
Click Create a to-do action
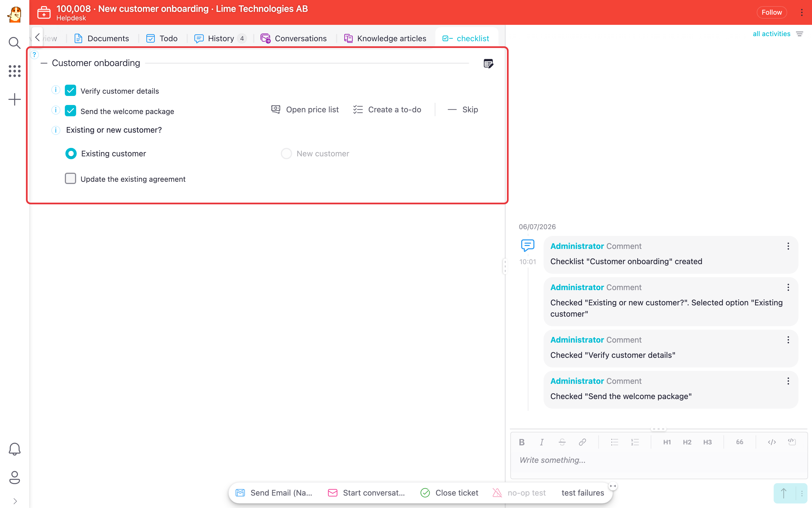coord(387,110)
